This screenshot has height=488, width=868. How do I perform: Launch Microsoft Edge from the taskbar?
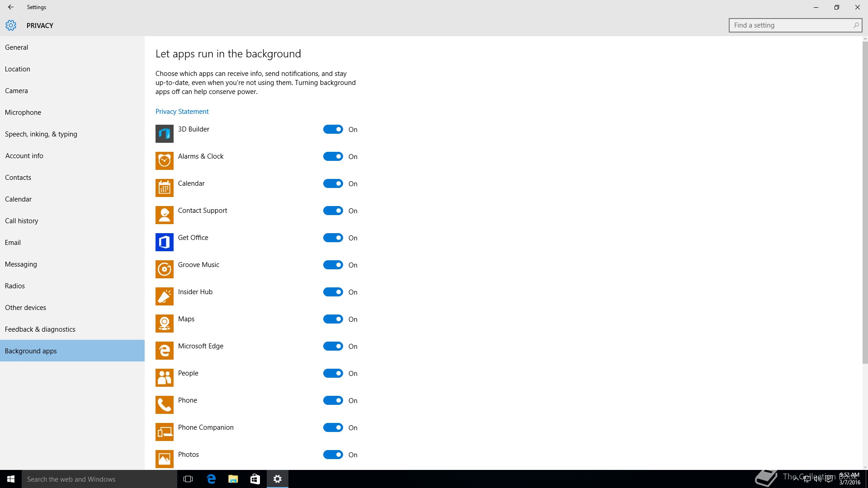pos(211,479)
